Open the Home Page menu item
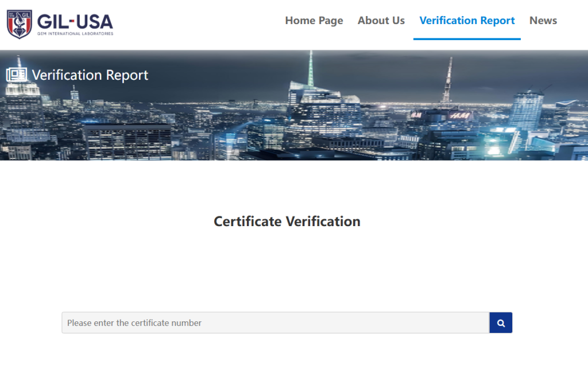This screenshot has width=588, height=365. click(314, 21)
